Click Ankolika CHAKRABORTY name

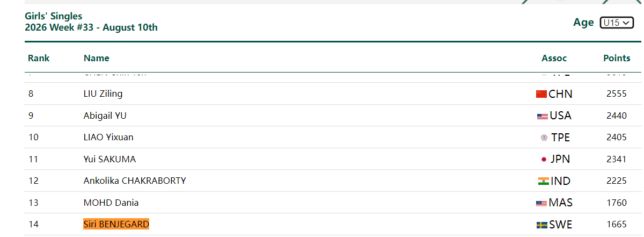pyautogui.click(x=135, y=181)
